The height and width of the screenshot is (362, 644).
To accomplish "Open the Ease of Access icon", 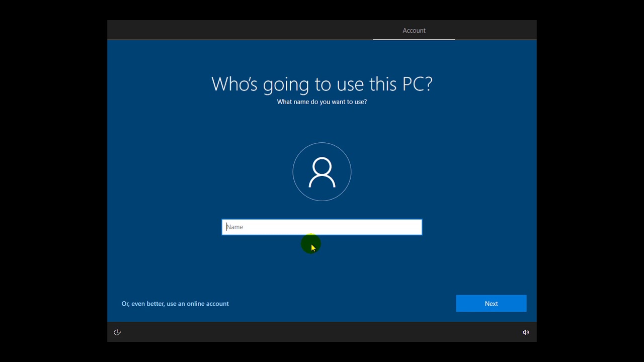I will coord(117,332).
